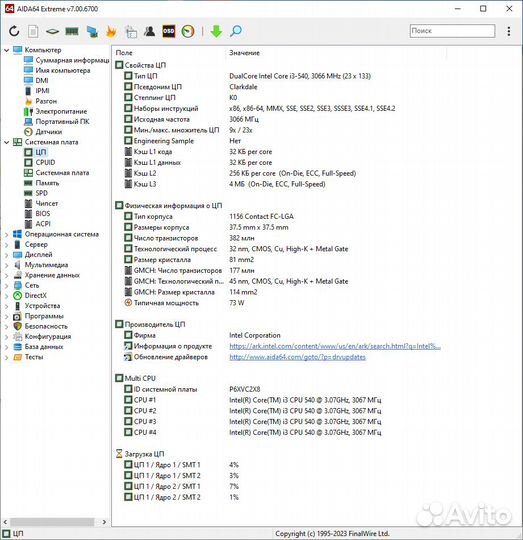Select the Тип ЦП row

(x=247, y=76)
